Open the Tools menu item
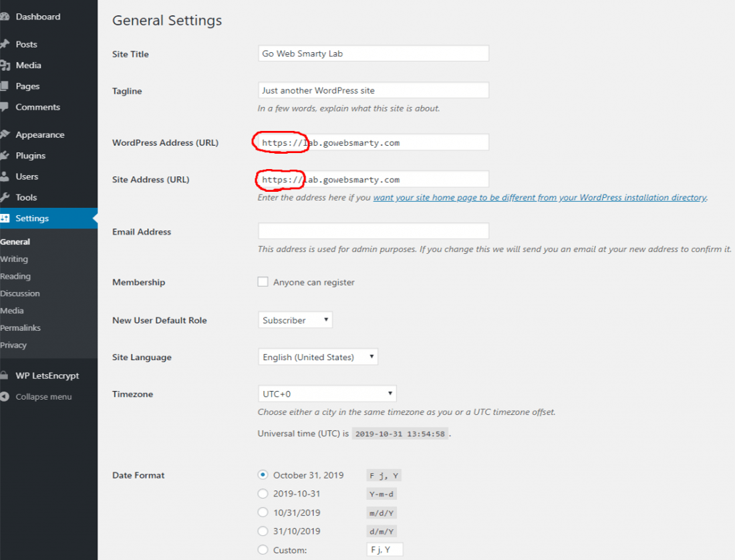The image size is (735, 560). [x=26, y=197]
